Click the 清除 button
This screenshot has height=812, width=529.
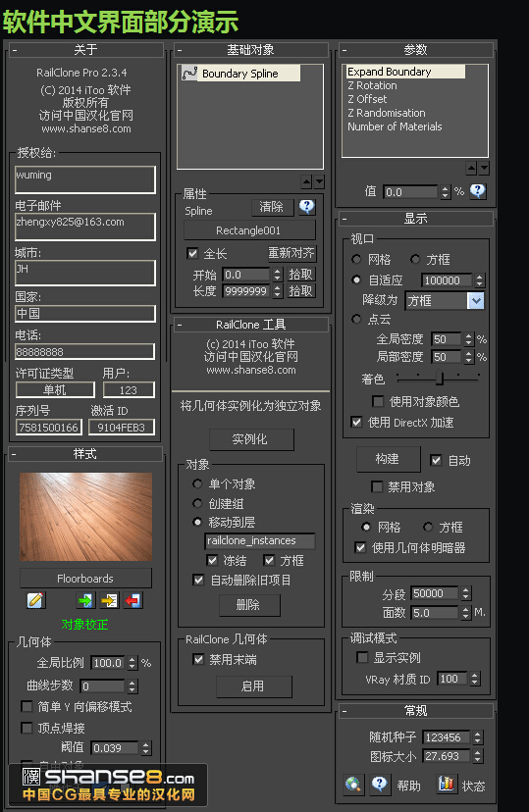(x=272, y=207)
